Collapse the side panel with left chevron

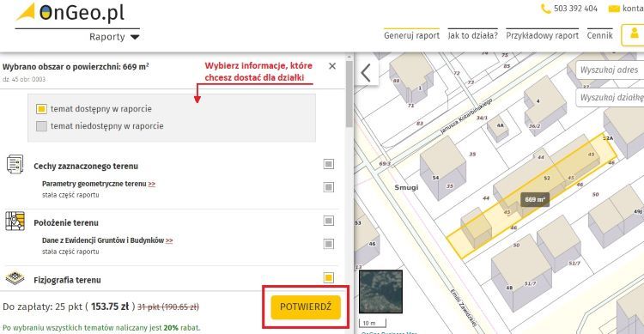366,74
